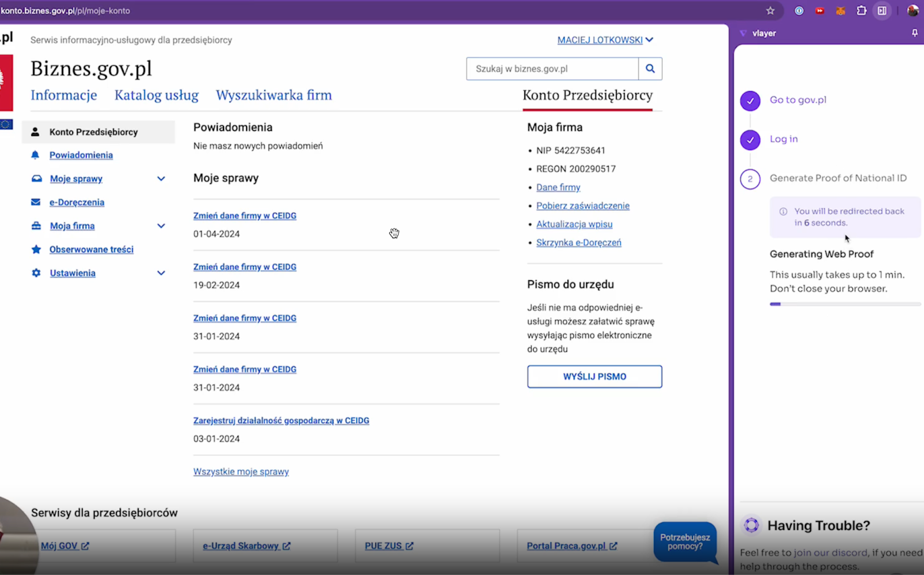Open the PUE ZUS external link
Viewport: 924px width, 575px height.
[389, 546]
